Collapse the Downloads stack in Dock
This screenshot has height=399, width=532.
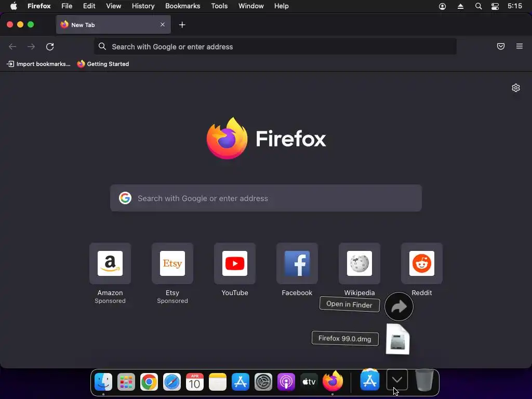[397, 380]
